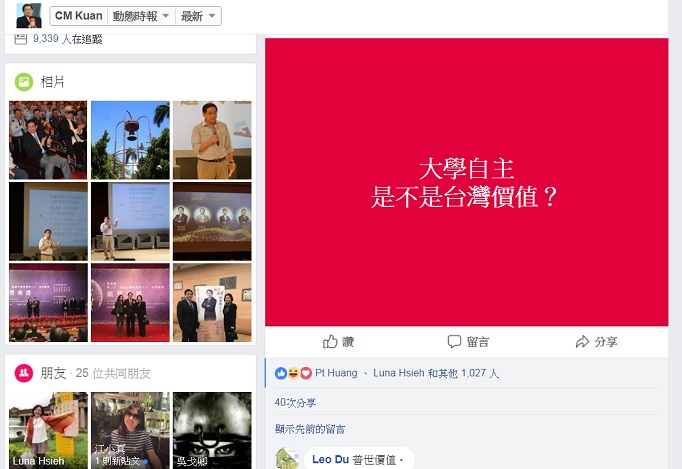Open Pt Huang's profile link
682x469 pixels.
pyautogui.click(x=336, y=373)
